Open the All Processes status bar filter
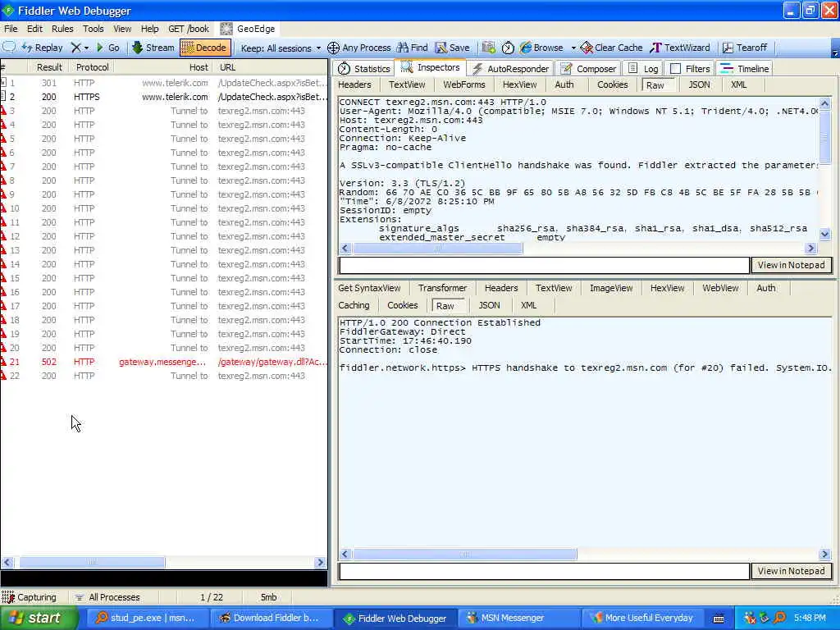 [107, 597]
